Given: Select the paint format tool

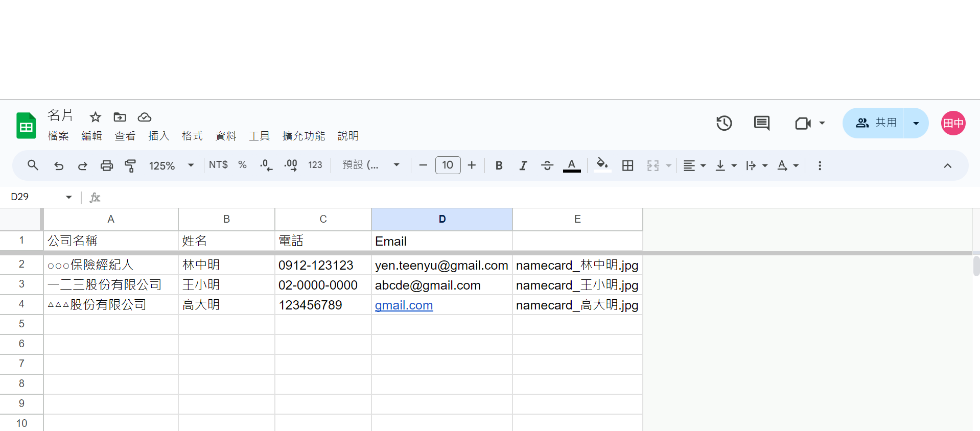Looking at the screenshot, I should click(130, 165).
